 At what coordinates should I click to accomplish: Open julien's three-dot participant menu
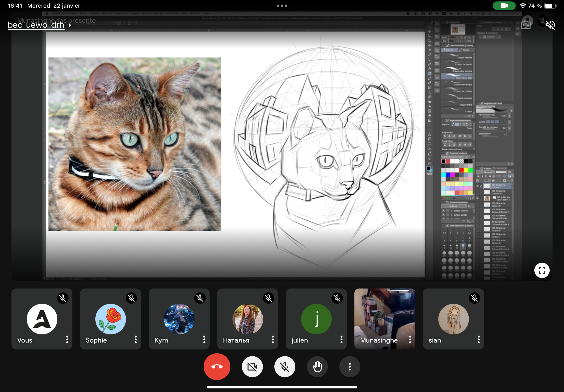341,340
